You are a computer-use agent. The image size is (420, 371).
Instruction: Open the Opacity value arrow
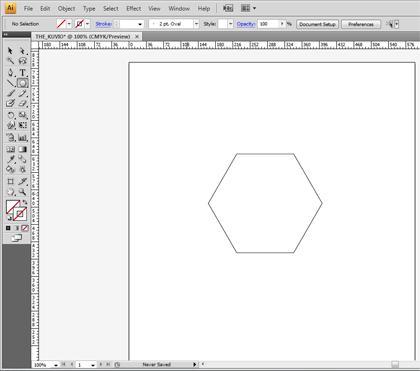282,24
